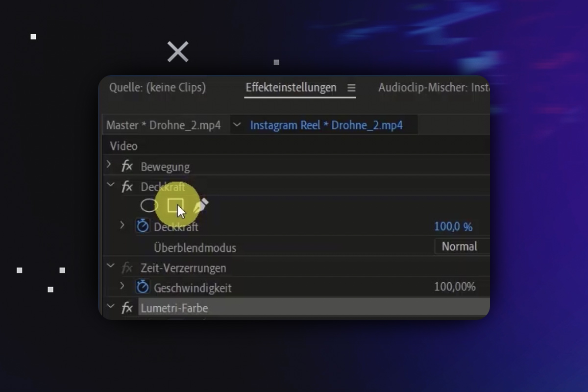Select the Zeit-Verzerrungen effect label
The height and width of the screenshot is (392, 588).
[183, 269]
